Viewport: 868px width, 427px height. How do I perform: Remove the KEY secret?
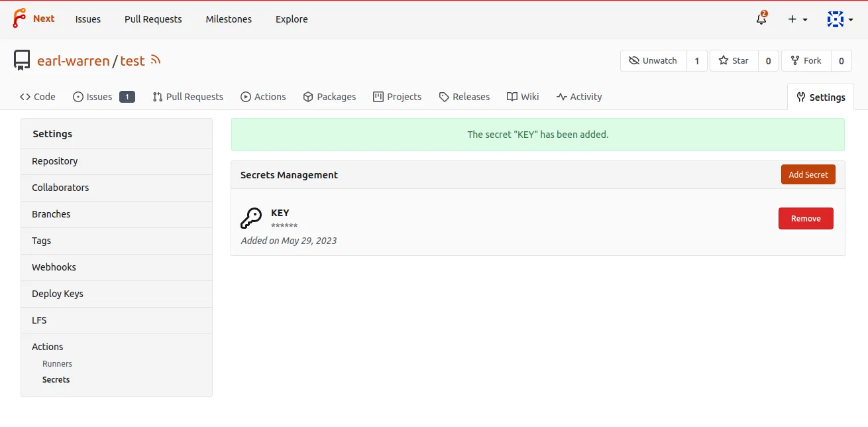click(x=805, y=218)
